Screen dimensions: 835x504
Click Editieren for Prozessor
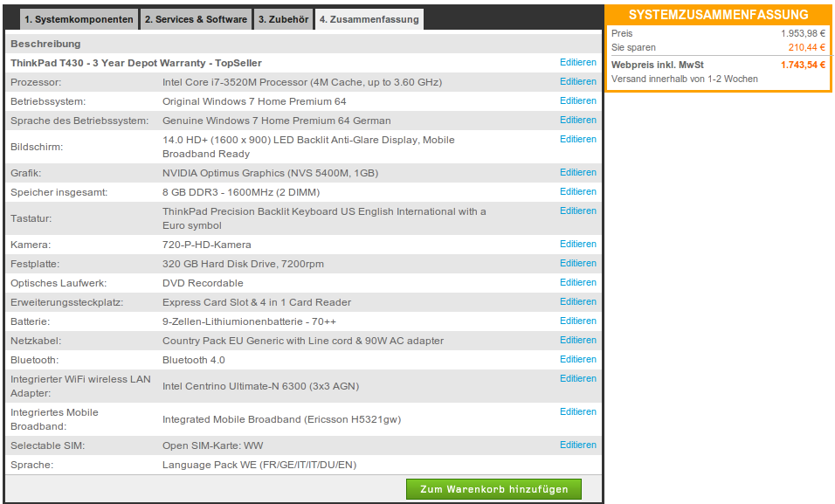click(578, 81)
